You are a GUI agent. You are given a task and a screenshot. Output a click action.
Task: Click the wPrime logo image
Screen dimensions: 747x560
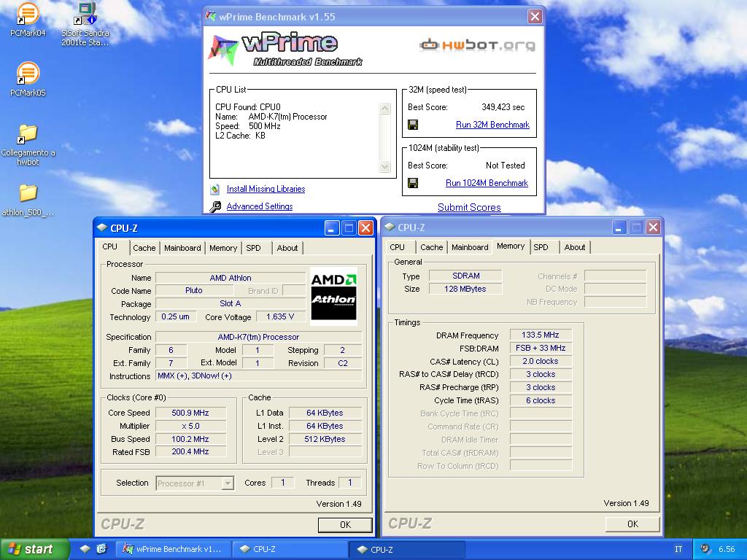[x=285, y=50]
